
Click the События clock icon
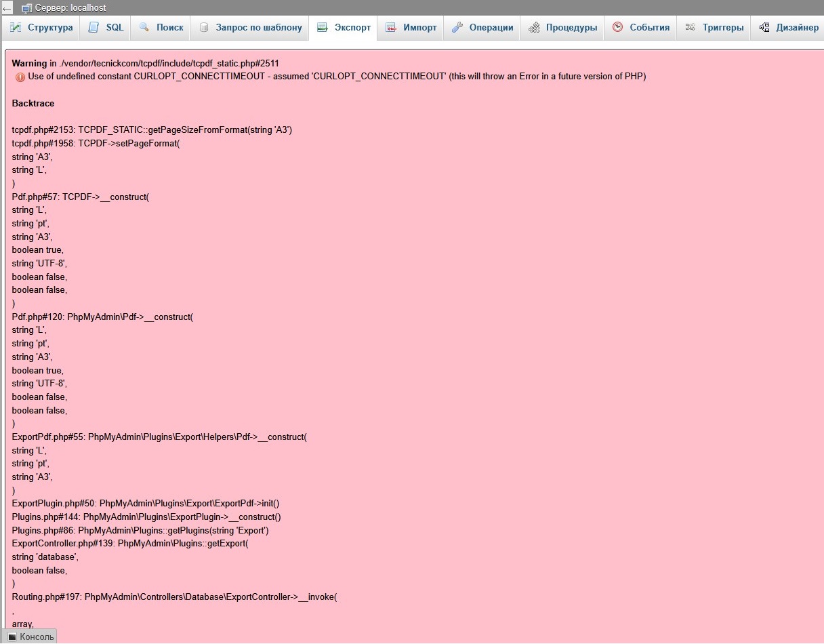(617, 28)
